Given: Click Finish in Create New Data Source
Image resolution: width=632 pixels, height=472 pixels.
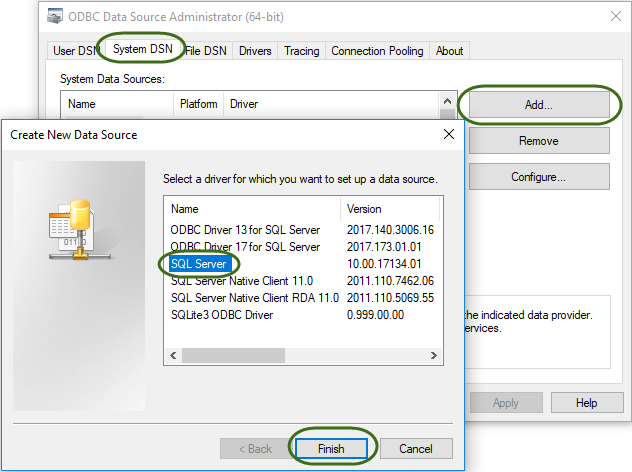Looking at the screenshot, I should click(x=331, y=449).
